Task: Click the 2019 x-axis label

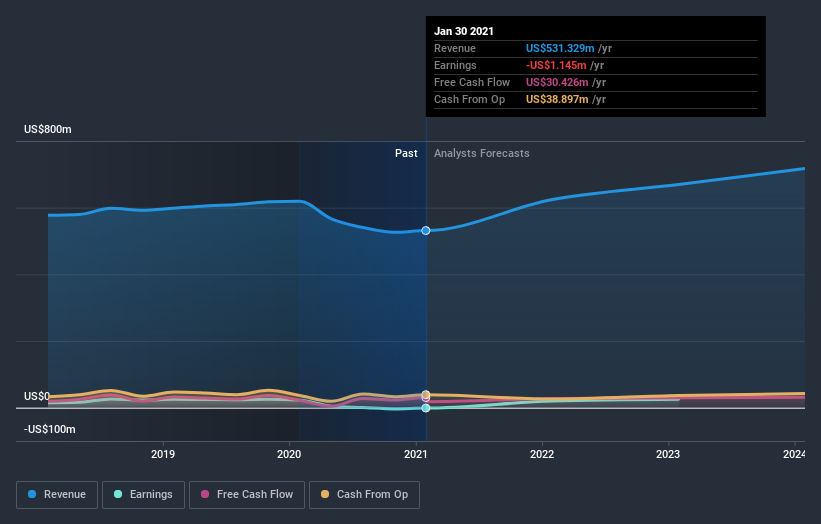Action: tap(163, 454)
